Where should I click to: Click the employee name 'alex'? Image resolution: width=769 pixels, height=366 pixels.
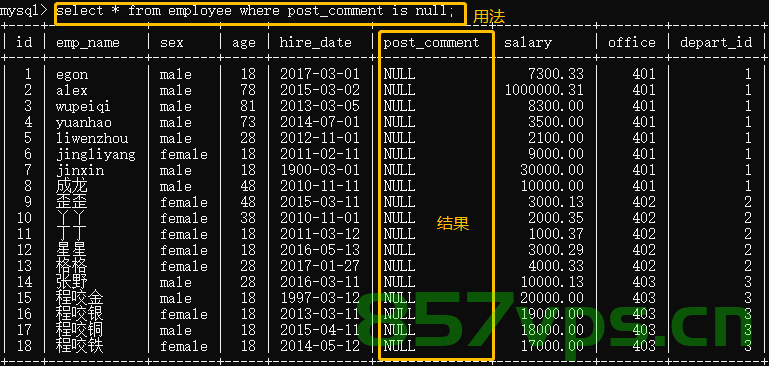click(x=72, y=90)
